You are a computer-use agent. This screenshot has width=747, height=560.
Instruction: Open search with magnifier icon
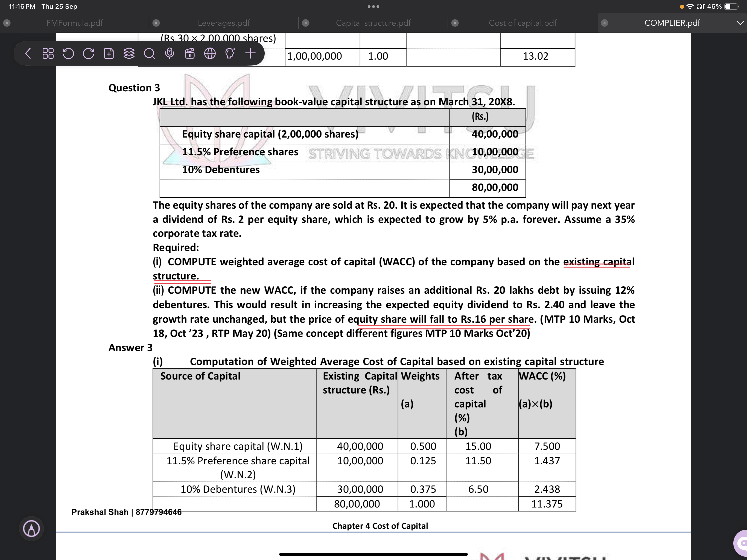[149, 53]
